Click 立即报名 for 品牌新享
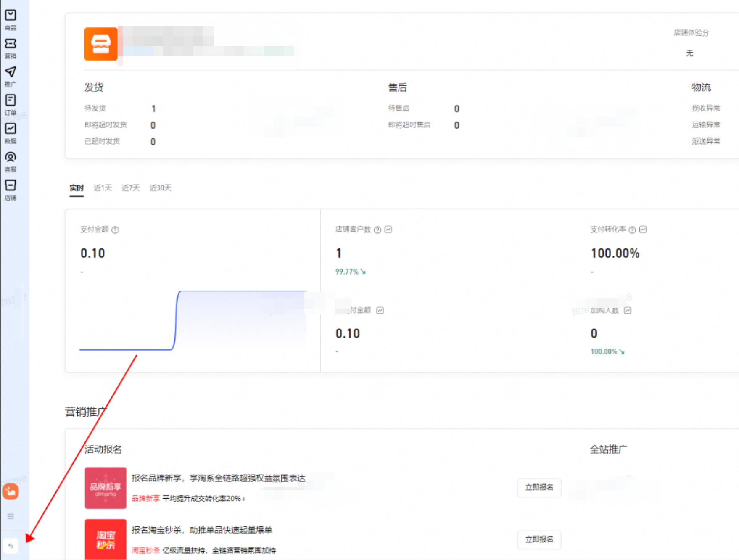The width and height of the screenshot is (739, 560). coord(539,487)
